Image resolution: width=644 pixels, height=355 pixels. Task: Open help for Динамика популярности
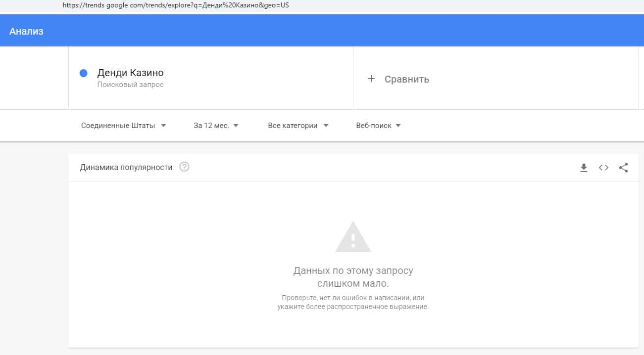(x=184, y=167)
